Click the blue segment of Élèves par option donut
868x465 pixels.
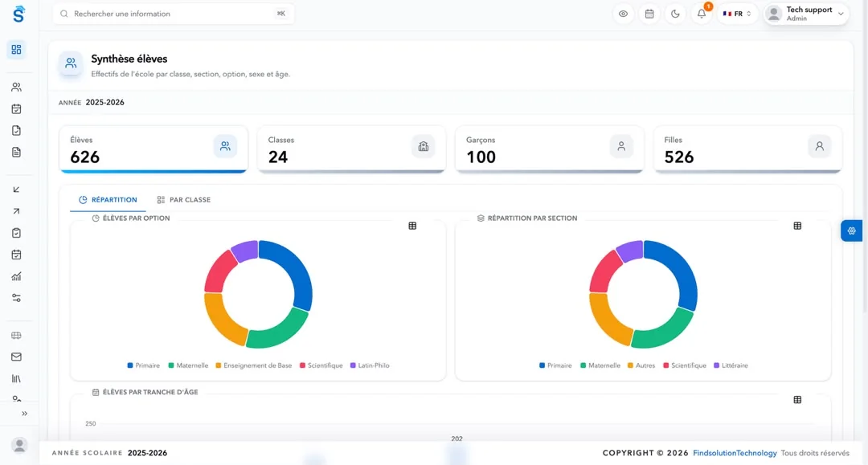click(296, 268)
